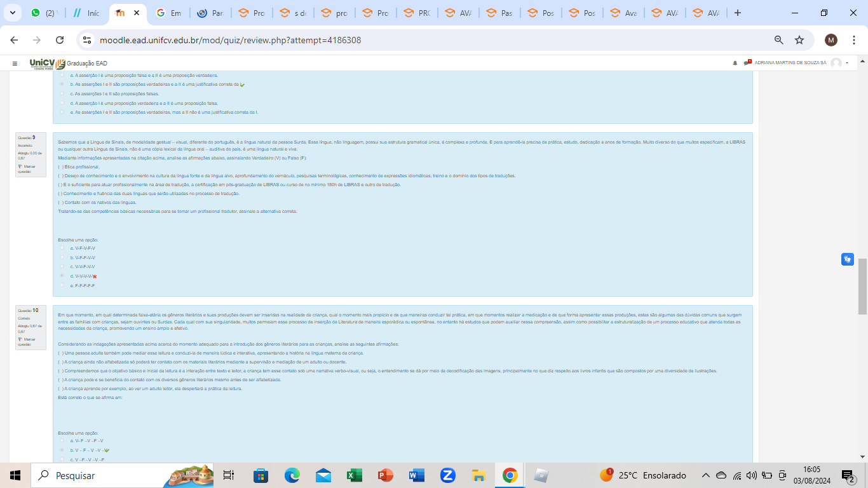
Task: Choose option c. V-V-F-V-V in question 9
Action: click(x=62, y=267)
